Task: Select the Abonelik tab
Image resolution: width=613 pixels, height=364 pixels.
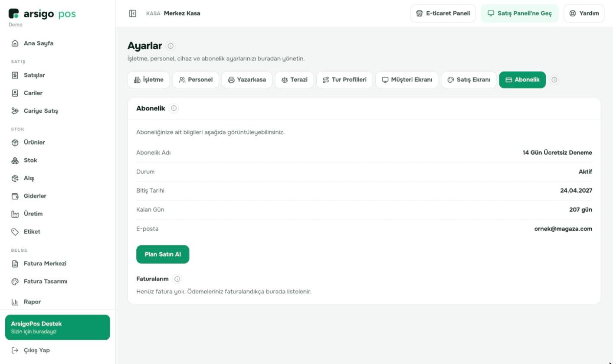Action: (522, 80)
